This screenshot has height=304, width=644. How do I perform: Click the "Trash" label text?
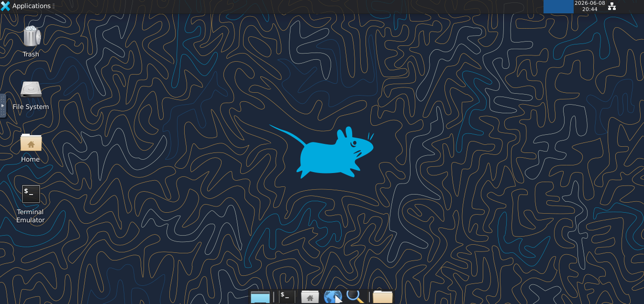point(31,54)
